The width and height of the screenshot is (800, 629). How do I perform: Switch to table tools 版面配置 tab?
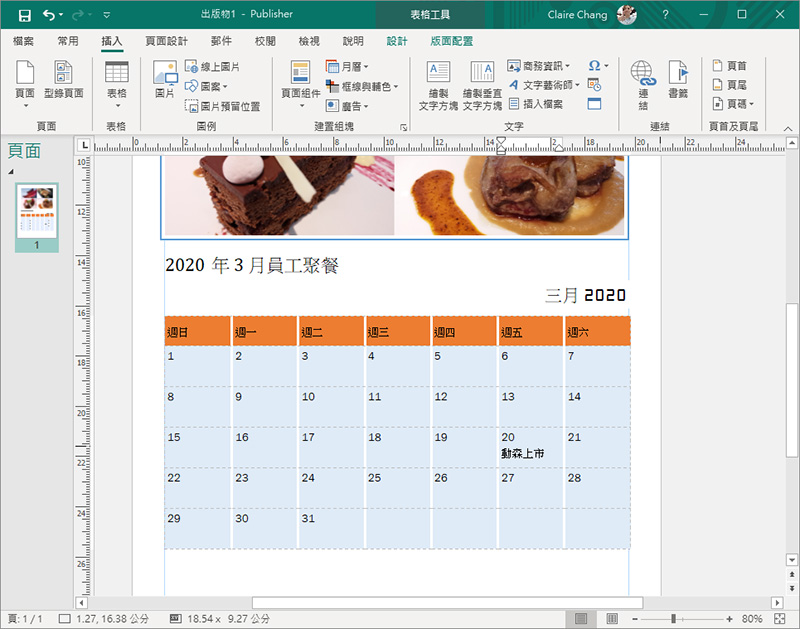452,41
